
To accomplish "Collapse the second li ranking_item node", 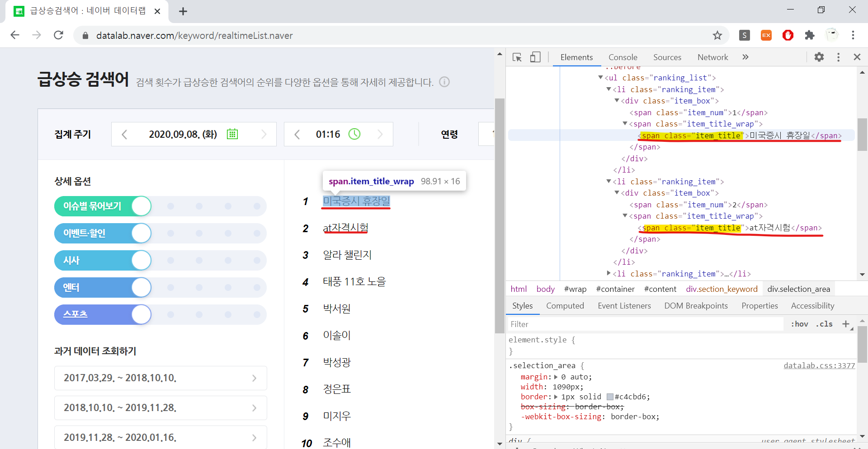I will pyautogui.click(x=609, y=182).
